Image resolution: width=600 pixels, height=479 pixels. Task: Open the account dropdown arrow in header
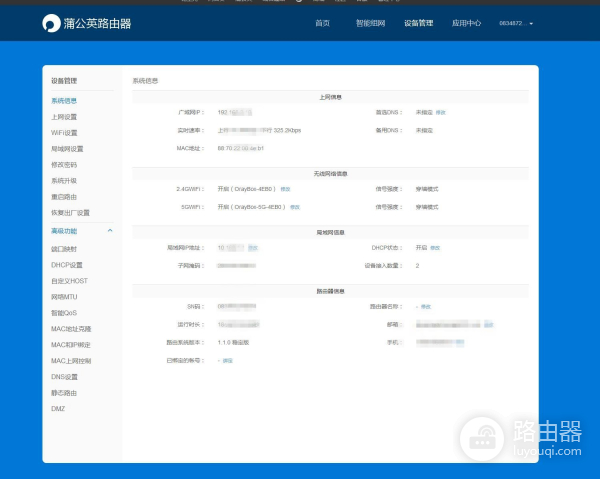point(532,23)
